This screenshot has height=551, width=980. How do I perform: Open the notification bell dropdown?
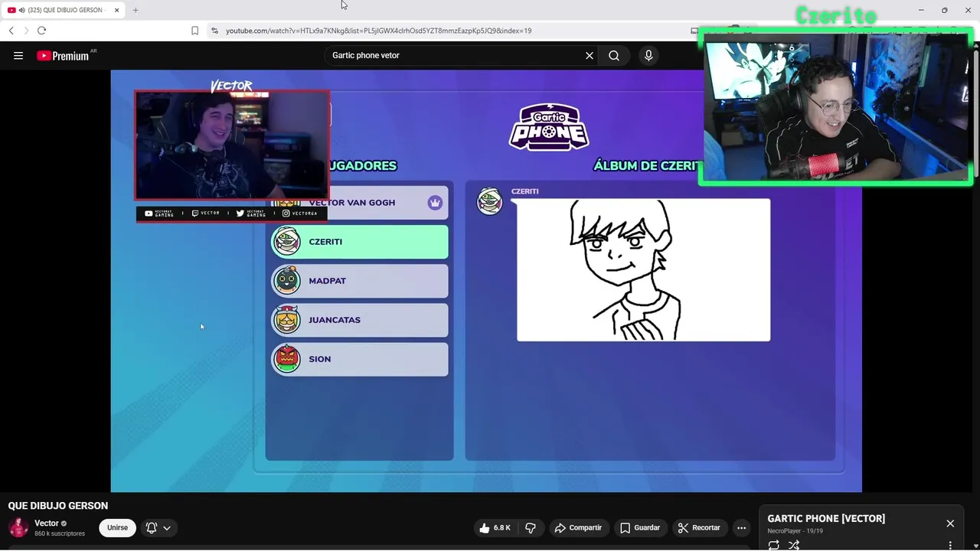pos(158,528)
